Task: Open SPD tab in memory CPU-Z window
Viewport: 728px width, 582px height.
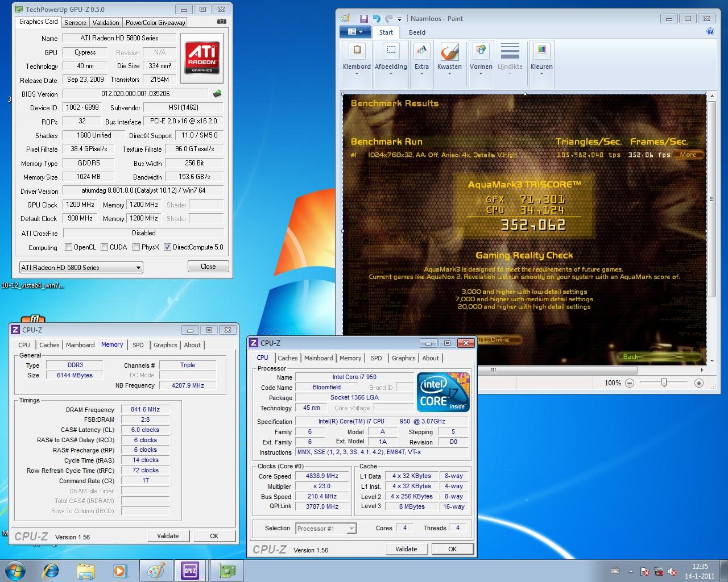Action: [138, 345]
